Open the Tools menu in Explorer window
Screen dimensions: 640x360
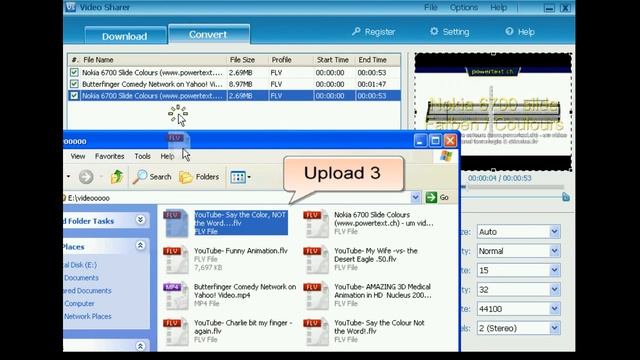tap(142, 156)
